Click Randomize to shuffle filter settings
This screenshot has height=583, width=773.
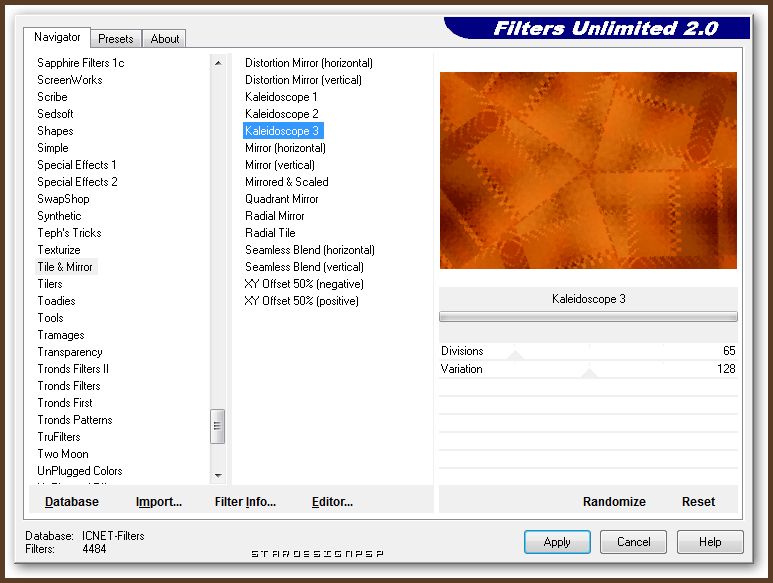click(614, 502)
